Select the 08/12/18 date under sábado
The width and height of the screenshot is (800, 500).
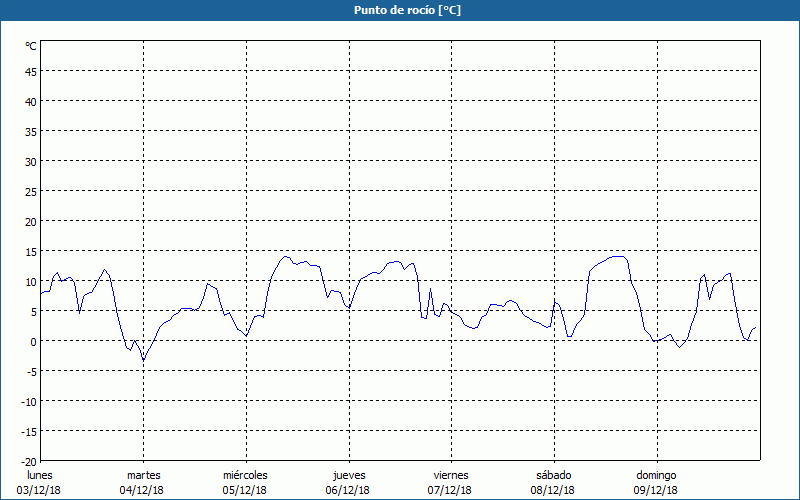click(553, 490)
